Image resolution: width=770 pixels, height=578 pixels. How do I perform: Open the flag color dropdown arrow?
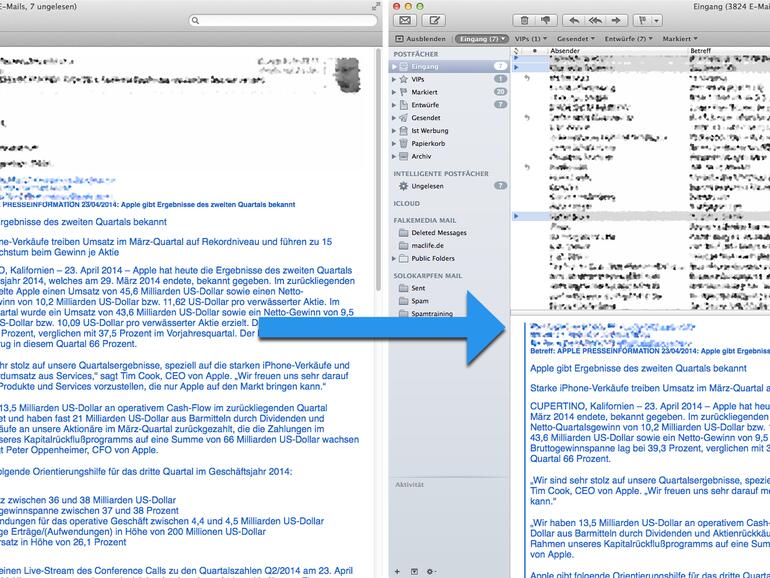656,21
